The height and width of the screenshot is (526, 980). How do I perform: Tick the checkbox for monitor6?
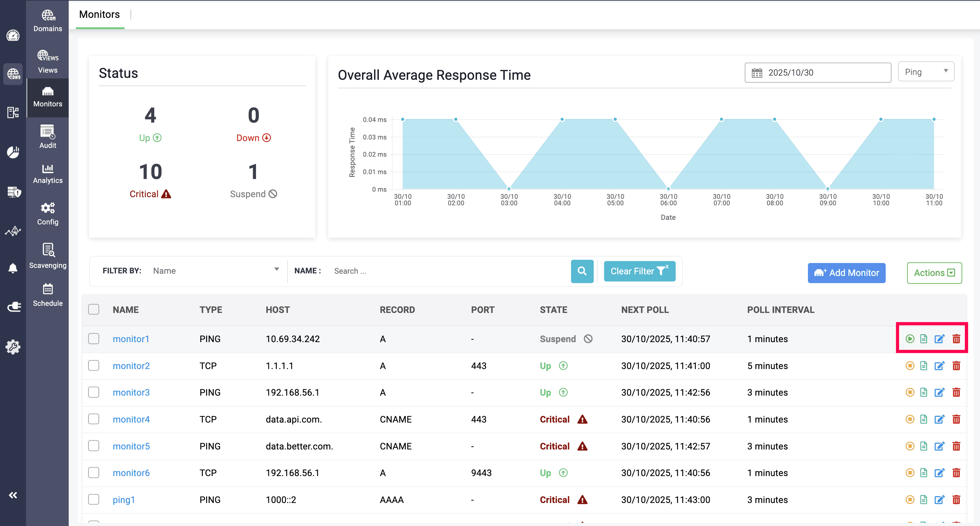pyautogui.click(x=94, y=473)
